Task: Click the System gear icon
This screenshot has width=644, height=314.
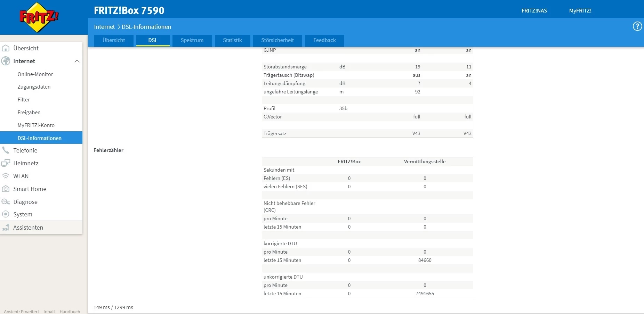Action: (6, 214)
